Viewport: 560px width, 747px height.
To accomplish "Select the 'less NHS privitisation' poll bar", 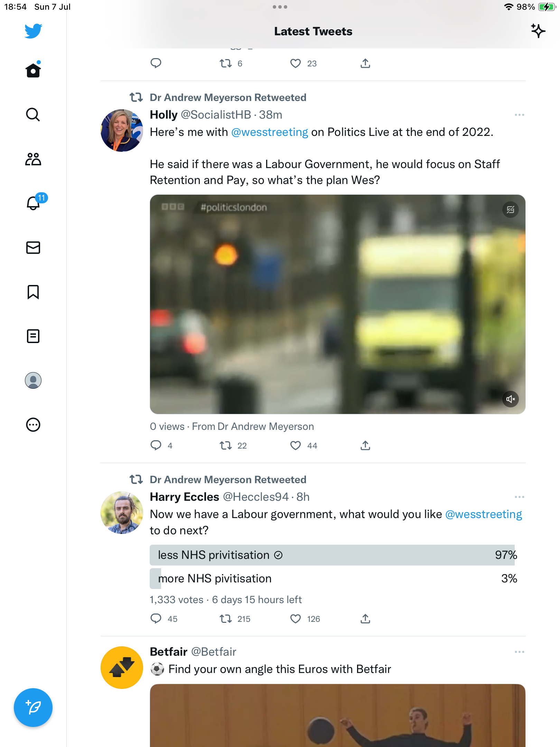I will [332, 555].
